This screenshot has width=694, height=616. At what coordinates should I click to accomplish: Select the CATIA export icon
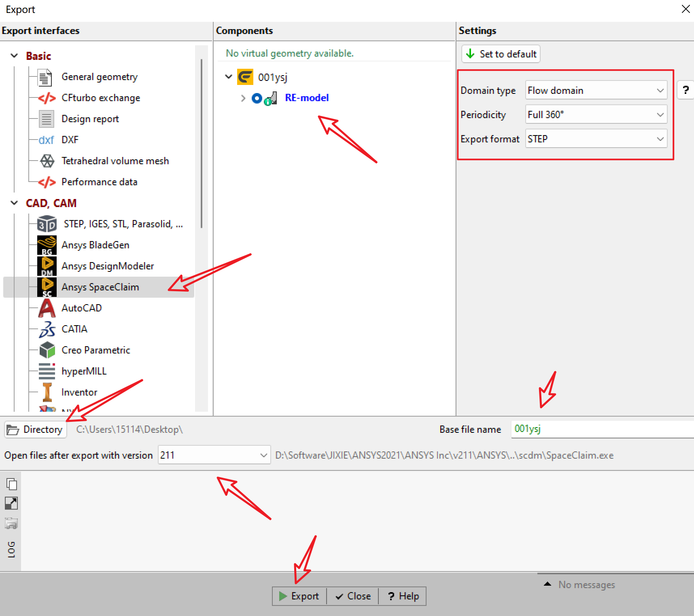point(47,329)
